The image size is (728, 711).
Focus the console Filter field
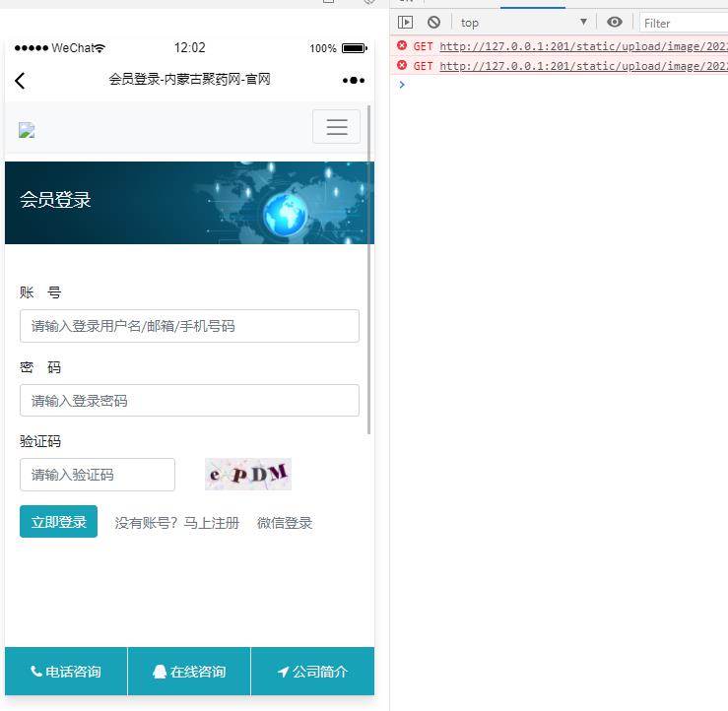(685, 23)
